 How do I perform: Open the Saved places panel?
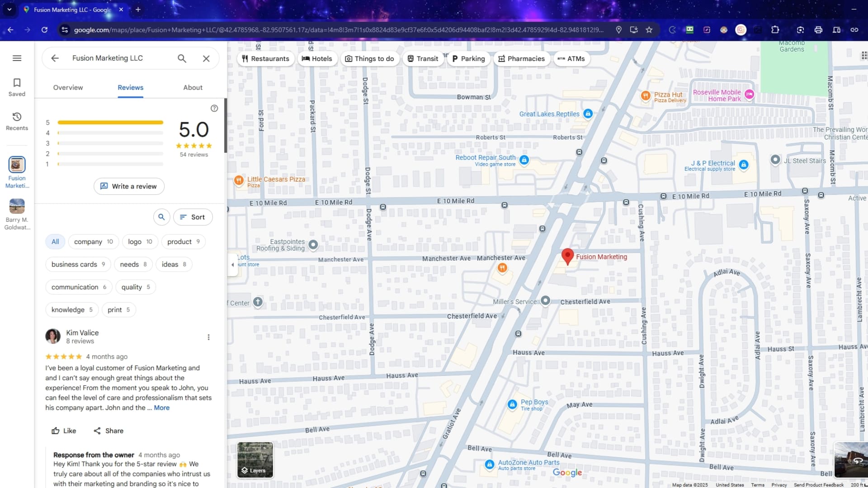(17, 87)
